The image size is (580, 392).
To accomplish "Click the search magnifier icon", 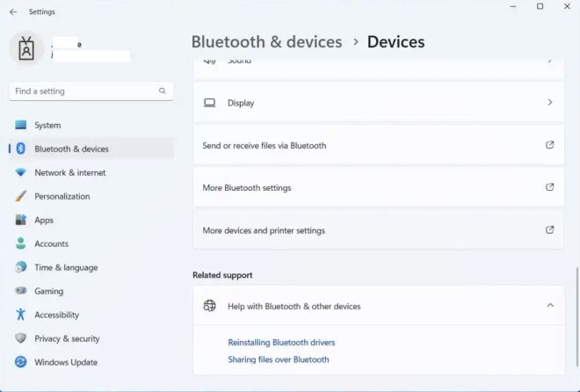I will 162,91.
